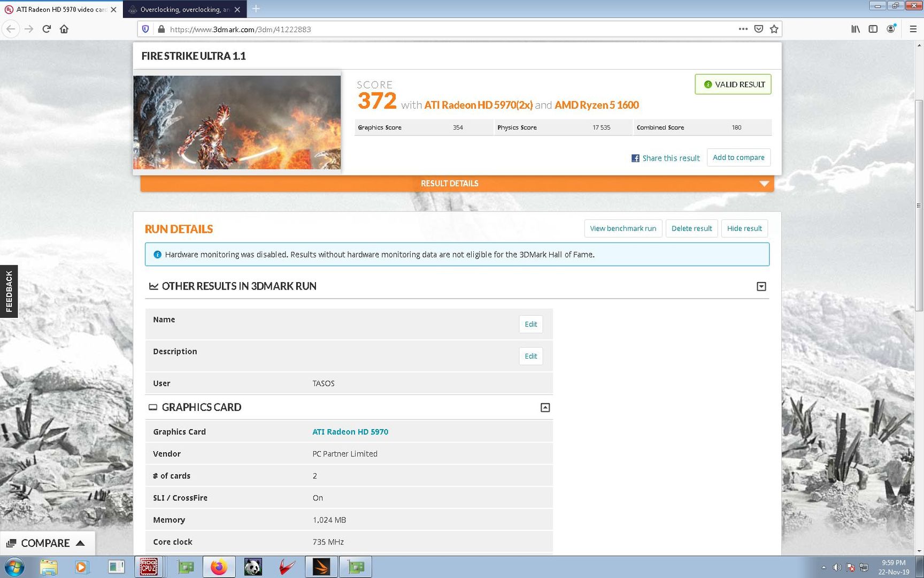Image resolution: width=924 pixels, height=578 pixels.
Task: Open ATI Radeon HD 5970(2x) score link
Action: coord(479,105)
